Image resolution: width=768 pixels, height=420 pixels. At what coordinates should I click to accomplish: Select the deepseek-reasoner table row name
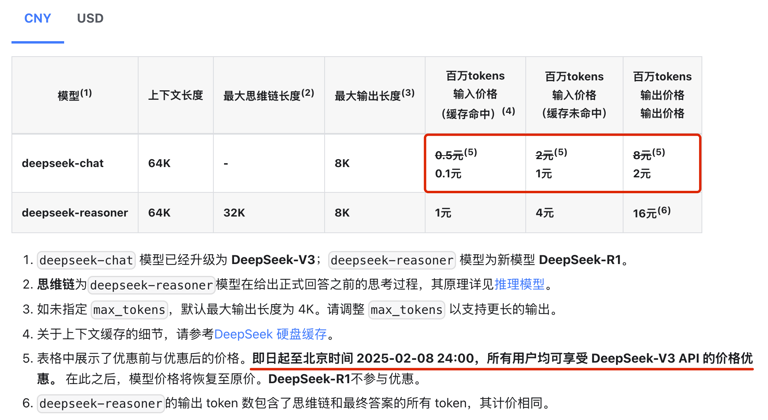75,213
